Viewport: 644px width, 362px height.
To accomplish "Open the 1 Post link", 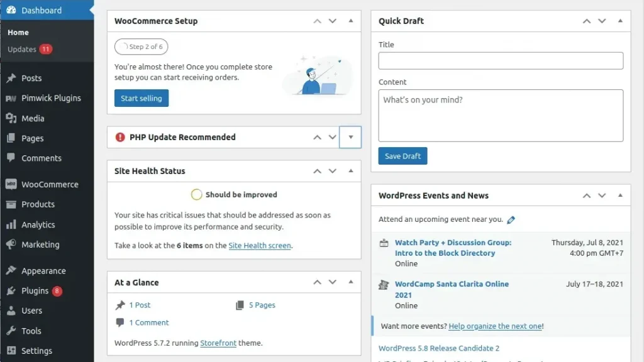I will pyautogui.click(x=140, y=305).
